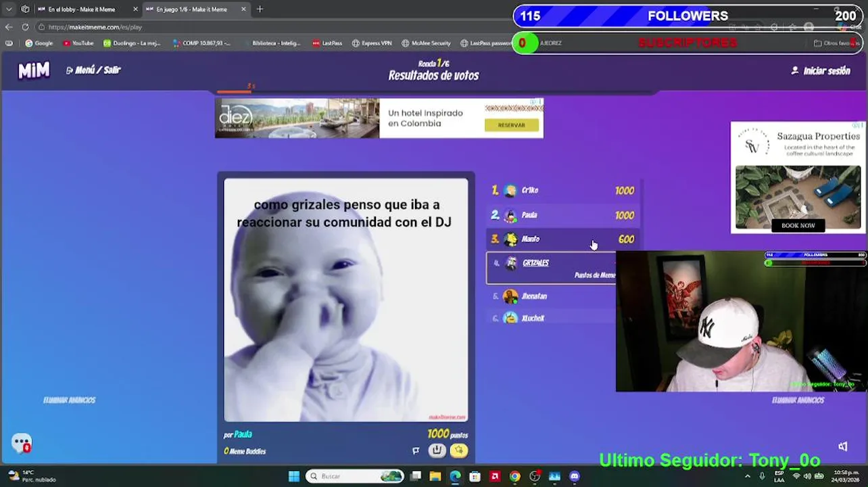Click the right 'Eliminar anuncios' link

[798, 400]
